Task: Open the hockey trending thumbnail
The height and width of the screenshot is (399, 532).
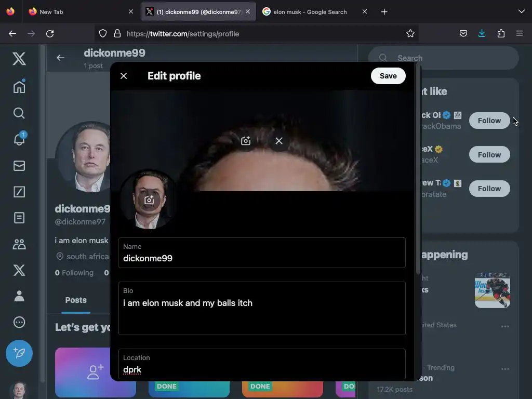Action: coord(492,290)
